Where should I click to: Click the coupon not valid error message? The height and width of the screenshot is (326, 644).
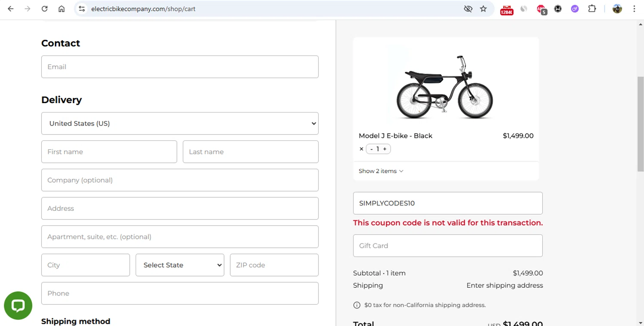click(x=448, y=223)
